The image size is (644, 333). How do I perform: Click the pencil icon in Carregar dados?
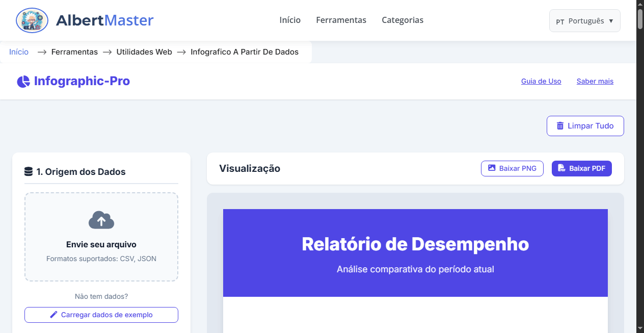tap(52, 315)
